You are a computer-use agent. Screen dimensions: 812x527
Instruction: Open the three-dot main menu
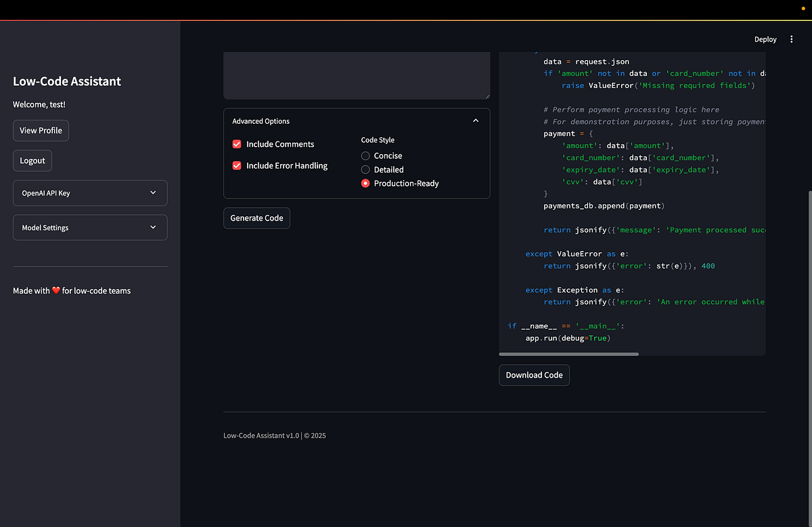tap(792, 39)
